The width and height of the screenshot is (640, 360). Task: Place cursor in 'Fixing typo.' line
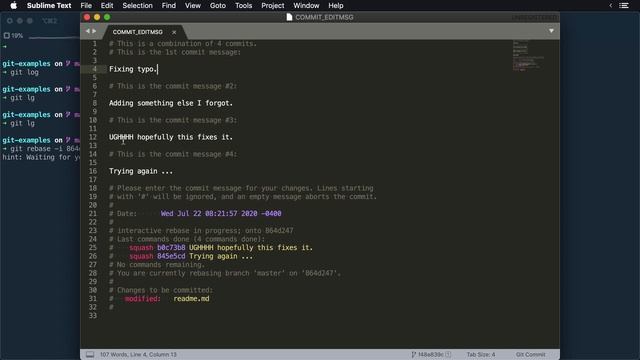click(x=133, y=69)
